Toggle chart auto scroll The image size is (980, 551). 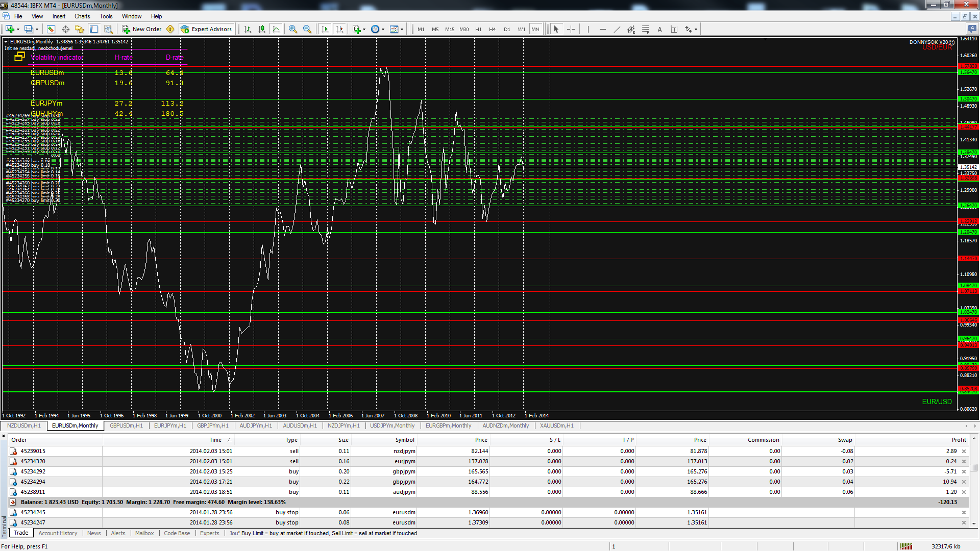(325, 29)
